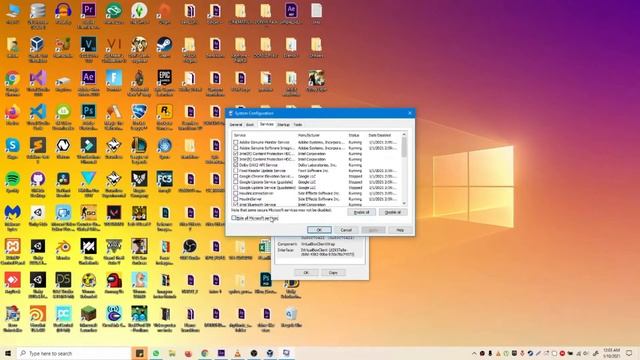The width and height of the screenshot is (640, 360).
Task: Switch to the Boot tab
Action: tap(250, 124)
